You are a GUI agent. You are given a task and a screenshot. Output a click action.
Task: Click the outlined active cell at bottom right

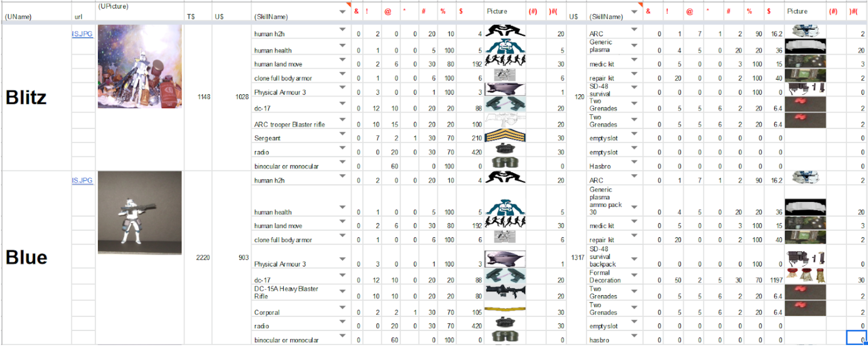[x=856, y=338]
